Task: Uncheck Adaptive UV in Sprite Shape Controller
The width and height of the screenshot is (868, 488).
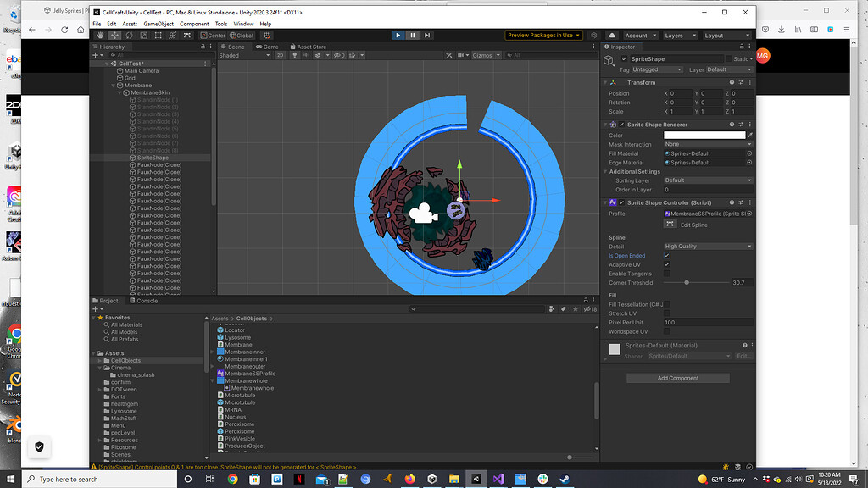Action: [x=667, y=264]
